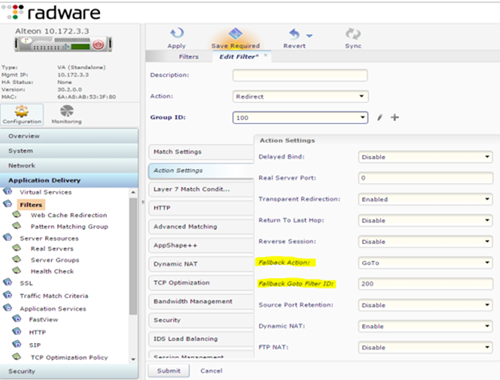Click the Server Groups leaf icon

(17, 259)
